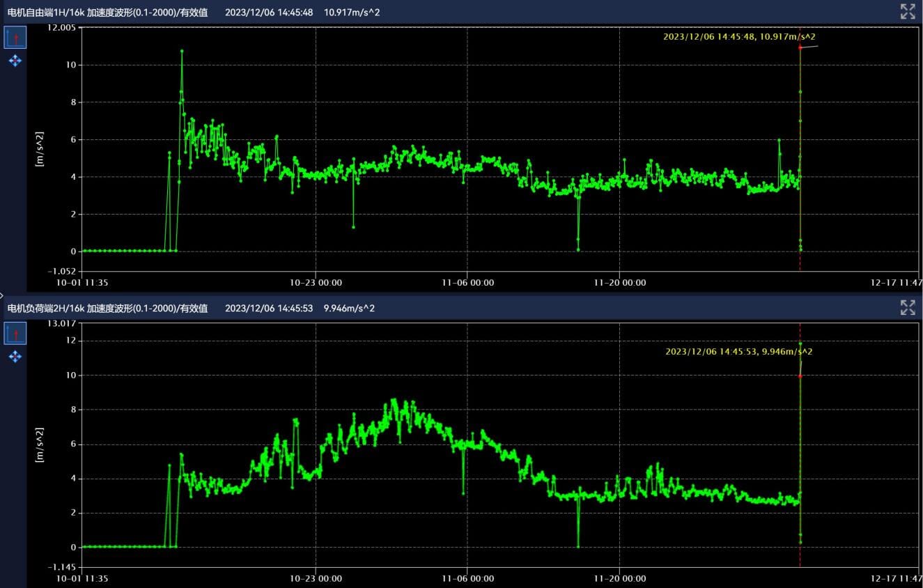Image resolution: width=923 pixels, height=588 pixels.
Task: Click the 10-23 00:00 tick on top chart
Action: coord(316,283)
